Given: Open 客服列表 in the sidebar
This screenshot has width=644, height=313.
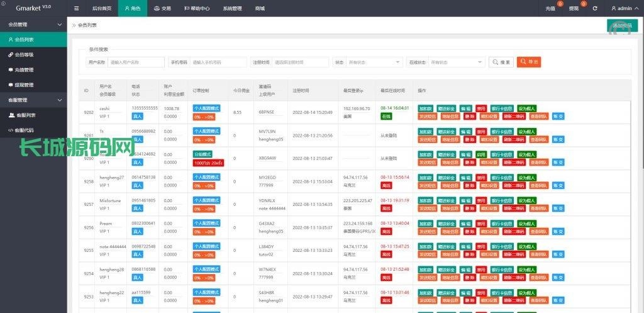Looking at the screenshot, I should [25, 115].
